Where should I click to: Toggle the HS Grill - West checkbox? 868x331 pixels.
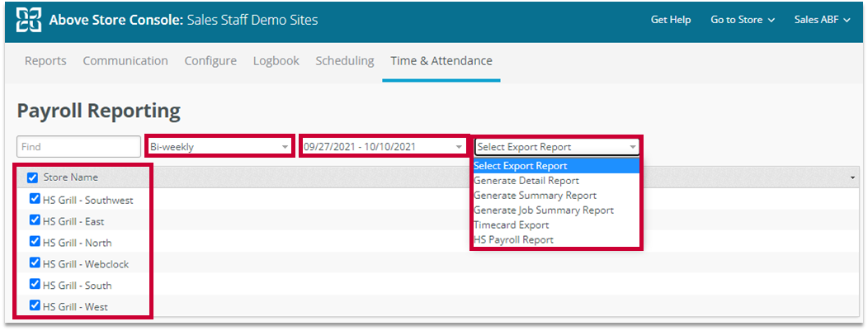tap(35, 306)
